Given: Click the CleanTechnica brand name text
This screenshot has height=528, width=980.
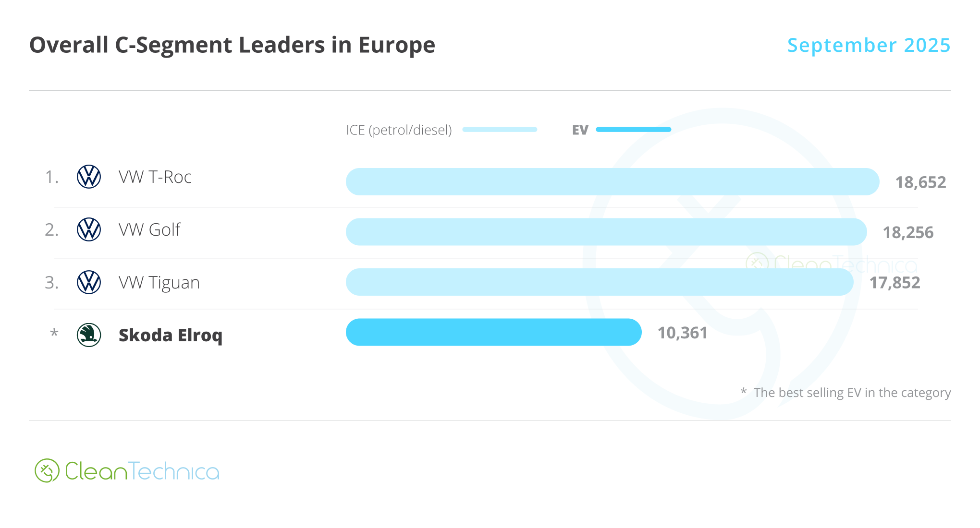Looking at the screenshot, I should click(142, 471).
